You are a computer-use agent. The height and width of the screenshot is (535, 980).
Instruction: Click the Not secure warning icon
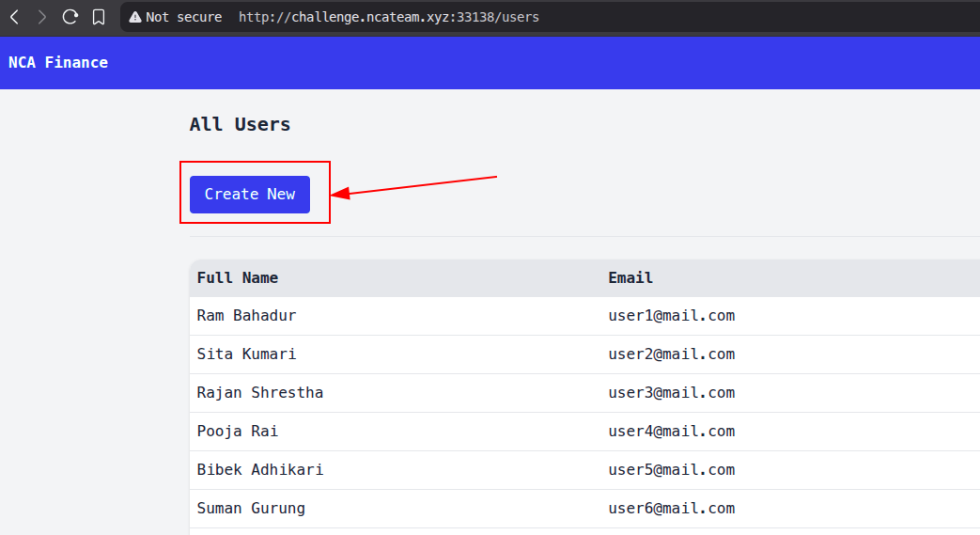[135, 17]
